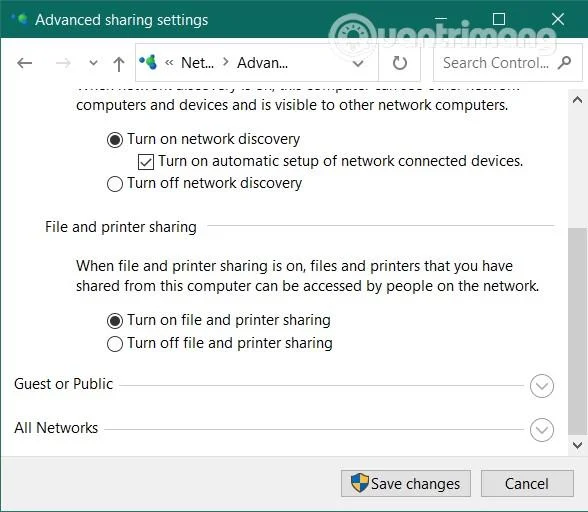
Task: Open the recent locations chevron
Action: pyautogui.click(x=93, y=63)
